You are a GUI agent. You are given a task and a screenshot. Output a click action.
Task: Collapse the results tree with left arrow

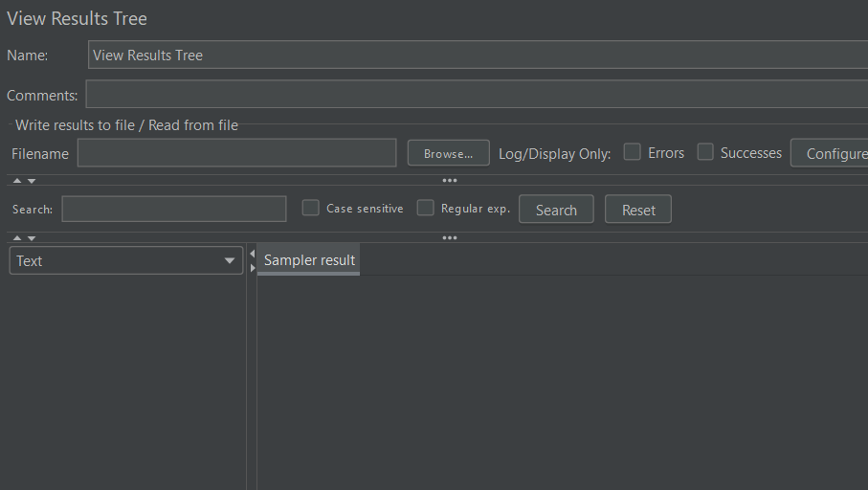tap(253, 254)
